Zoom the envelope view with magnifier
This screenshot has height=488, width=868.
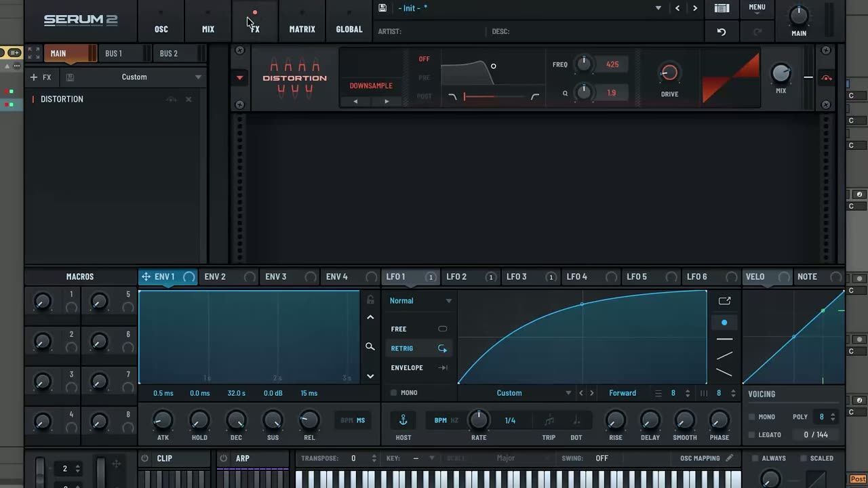click(370, 346)
